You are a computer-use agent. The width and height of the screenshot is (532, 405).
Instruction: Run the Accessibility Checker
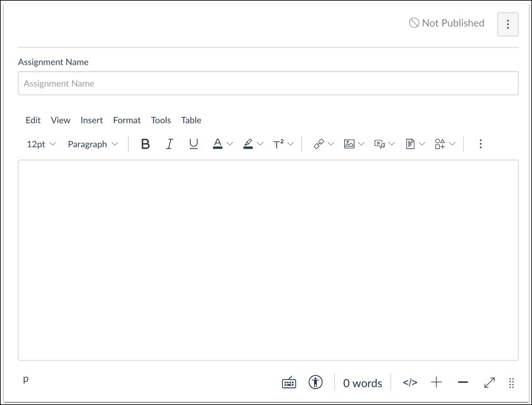315,382
